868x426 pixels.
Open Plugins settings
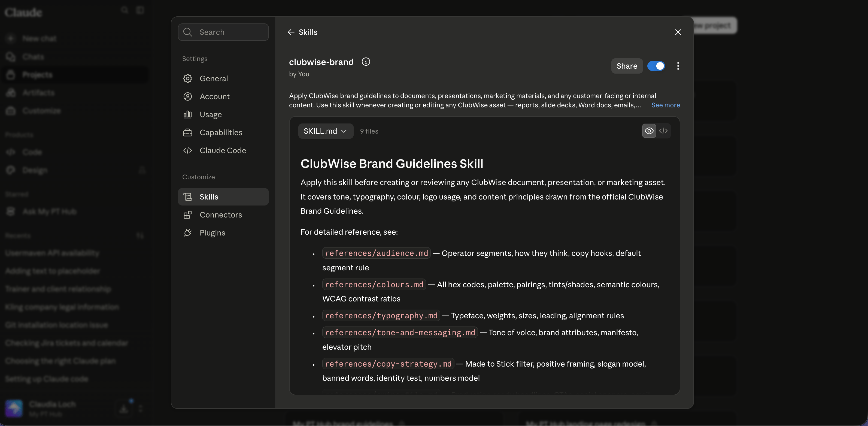223,233
